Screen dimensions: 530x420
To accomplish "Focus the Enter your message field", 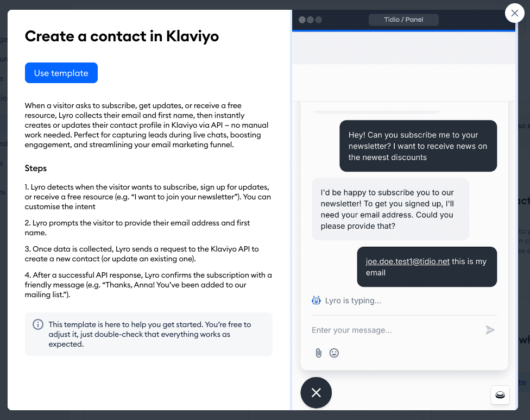I will [394, 330].
